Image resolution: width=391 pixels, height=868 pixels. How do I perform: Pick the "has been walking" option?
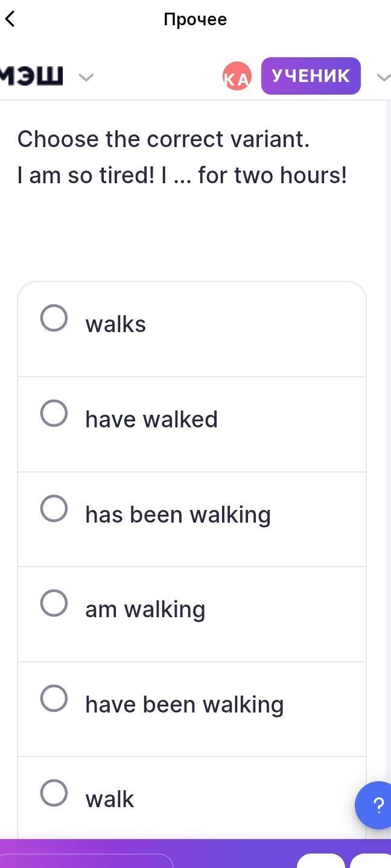pos(192,519)
